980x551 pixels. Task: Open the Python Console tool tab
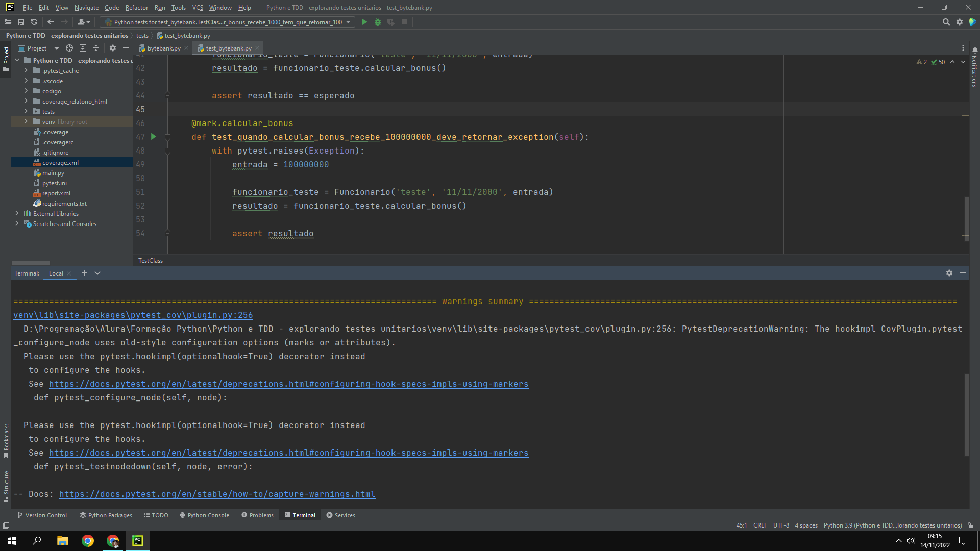[204, 515]
